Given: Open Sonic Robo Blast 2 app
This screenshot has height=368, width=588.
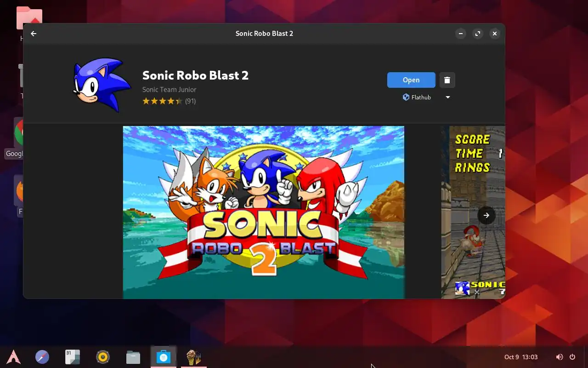Looking at the screenshot, I should [411, 80].
